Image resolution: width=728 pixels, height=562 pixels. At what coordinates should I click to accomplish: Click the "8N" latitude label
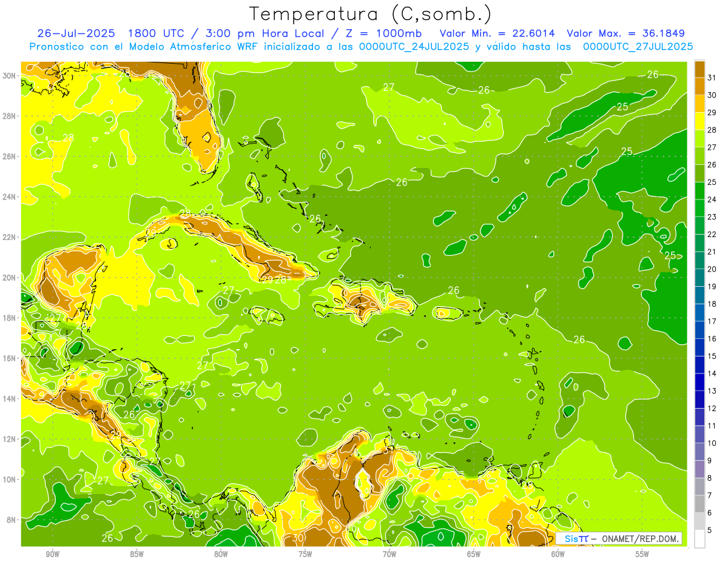[x=12, y=520]
